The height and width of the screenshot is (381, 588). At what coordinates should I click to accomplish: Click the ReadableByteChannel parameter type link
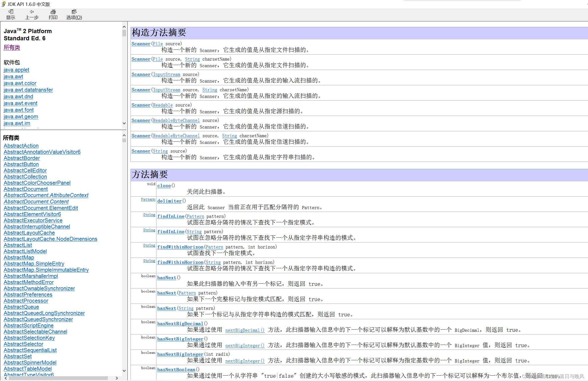point(176,120)
